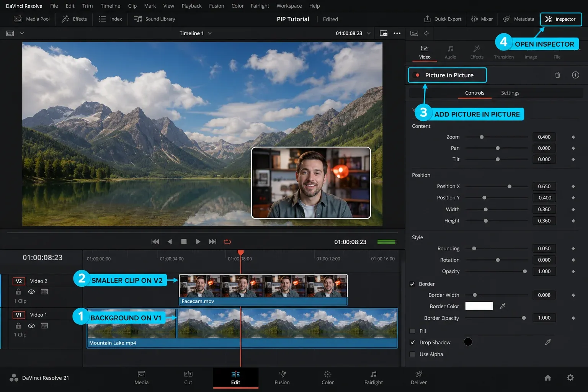
Task: Open the Workspace menu
Action: click(x=289, y=6)
